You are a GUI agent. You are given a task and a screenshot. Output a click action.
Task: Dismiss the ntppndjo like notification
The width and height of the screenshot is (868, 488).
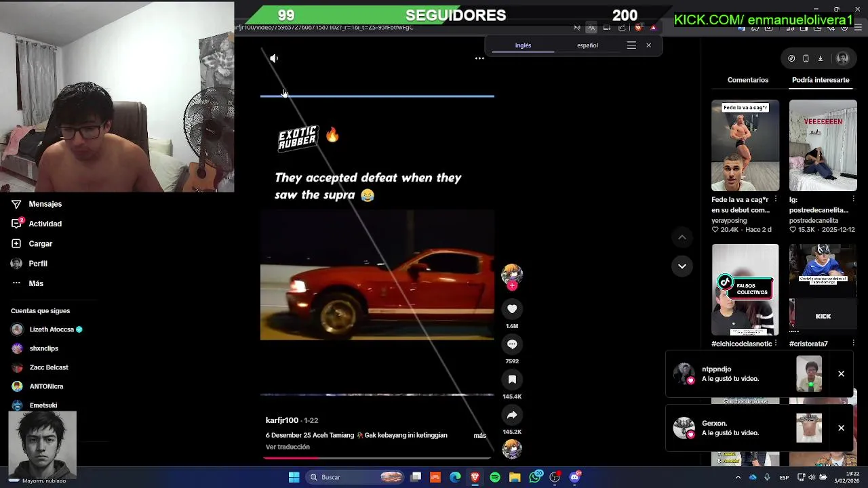tap(841, 374)
